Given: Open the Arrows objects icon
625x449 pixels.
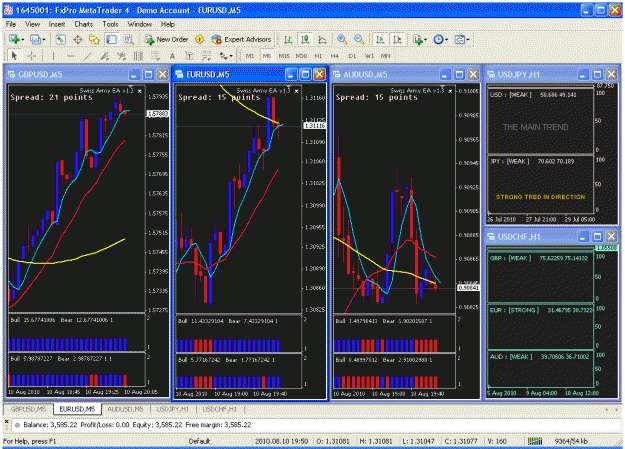Looking at the screenshot, I should pyautogui.click(x=223, y=56).
